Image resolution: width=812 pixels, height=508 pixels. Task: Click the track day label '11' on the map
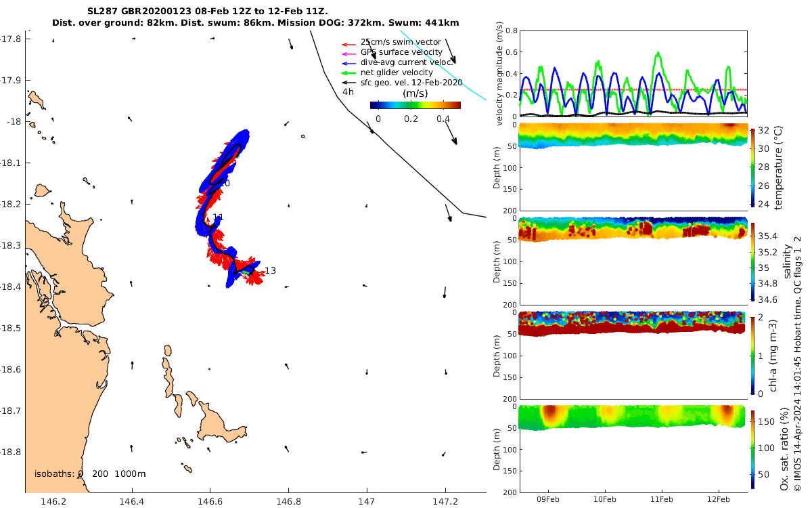point(218,217)
